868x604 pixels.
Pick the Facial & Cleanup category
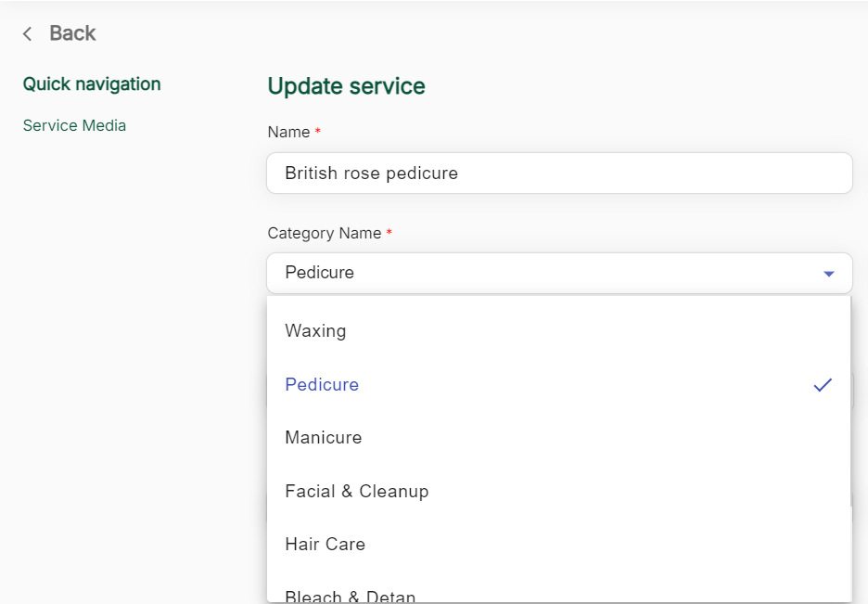click(x=357, y=492)
